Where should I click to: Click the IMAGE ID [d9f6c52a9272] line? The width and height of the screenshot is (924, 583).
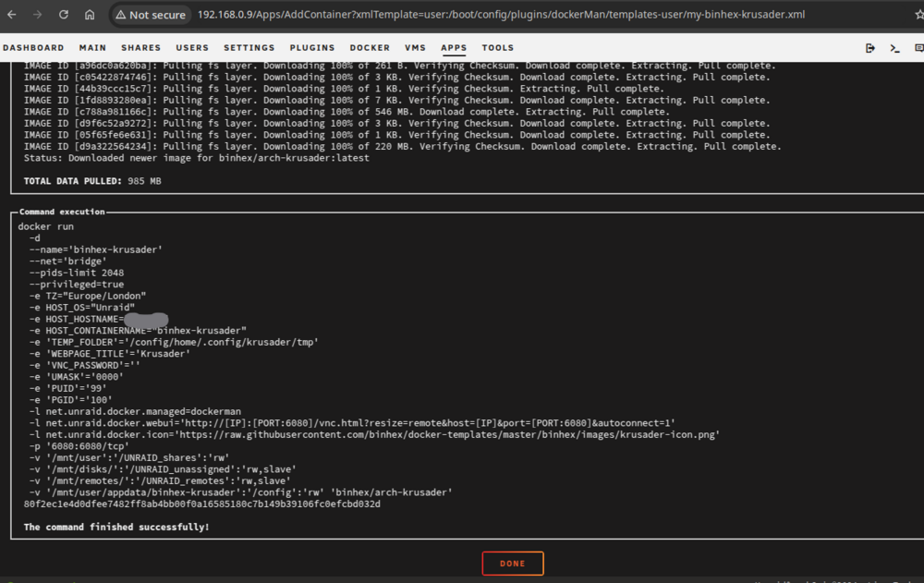pyautogui.click(x=396, y=123)
